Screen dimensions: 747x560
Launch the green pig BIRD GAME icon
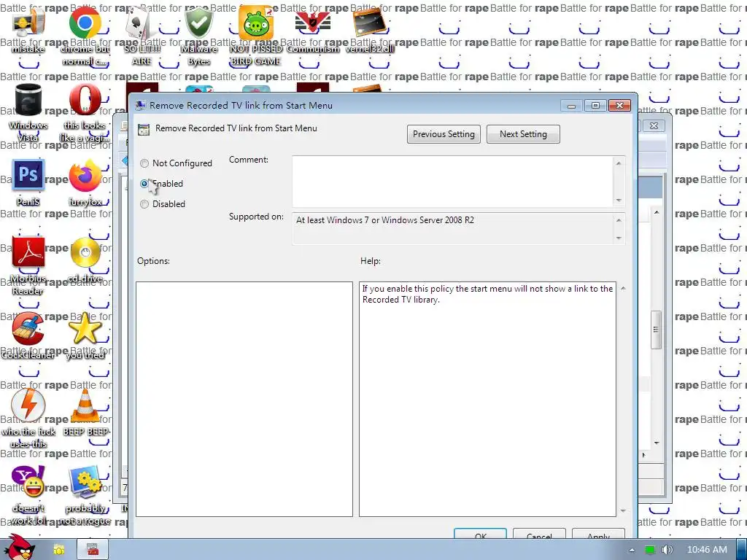[256, 23]
